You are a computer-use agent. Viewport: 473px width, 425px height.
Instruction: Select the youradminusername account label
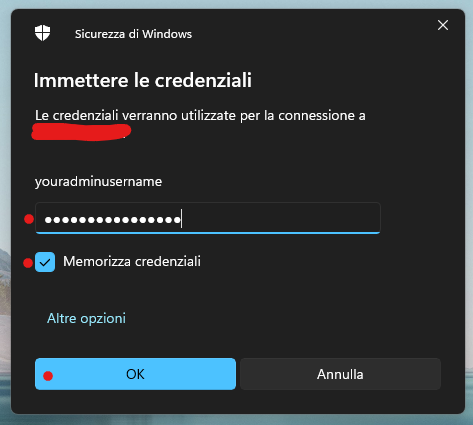[98, 182]
